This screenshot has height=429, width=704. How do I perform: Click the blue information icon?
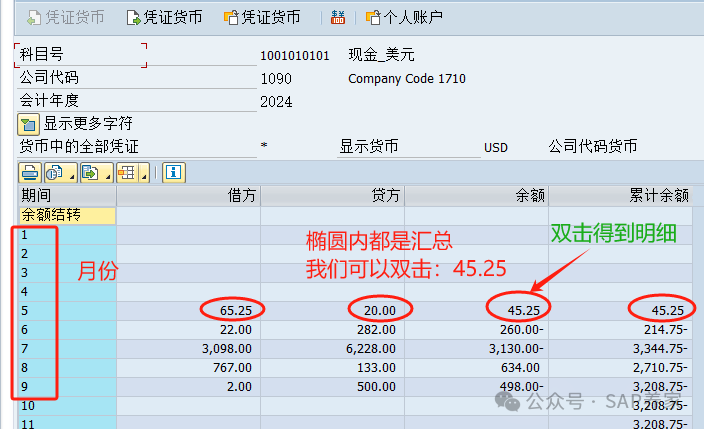pyautogui.click(x=174, y=172)
